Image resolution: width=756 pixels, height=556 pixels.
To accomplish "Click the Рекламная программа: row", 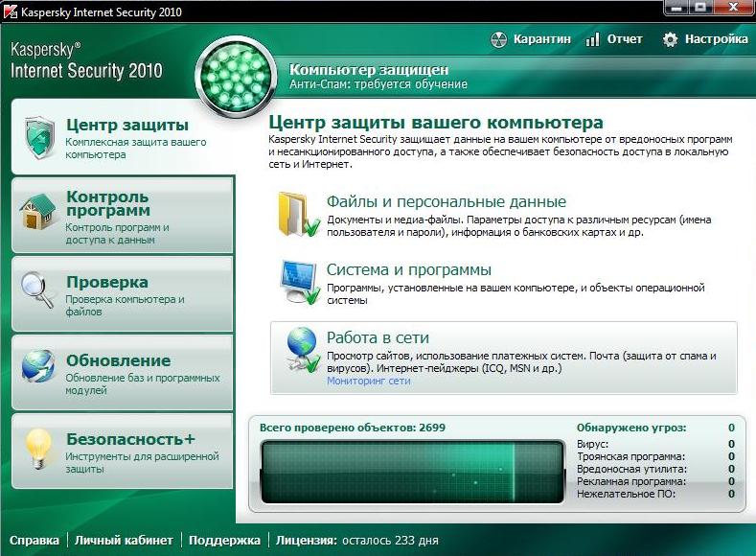I will click(x=655, y=482).
